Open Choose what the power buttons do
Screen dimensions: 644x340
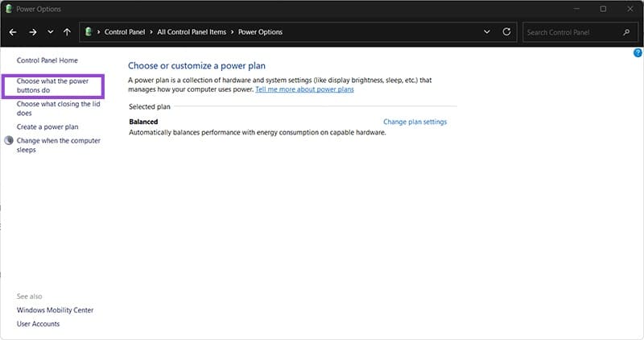click(52, 85)
